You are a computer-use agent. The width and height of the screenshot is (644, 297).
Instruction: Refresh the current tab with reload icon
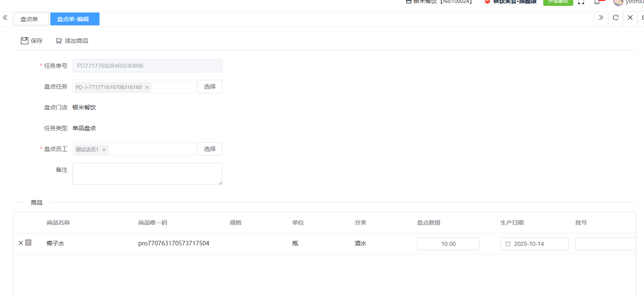click(616, 18)
